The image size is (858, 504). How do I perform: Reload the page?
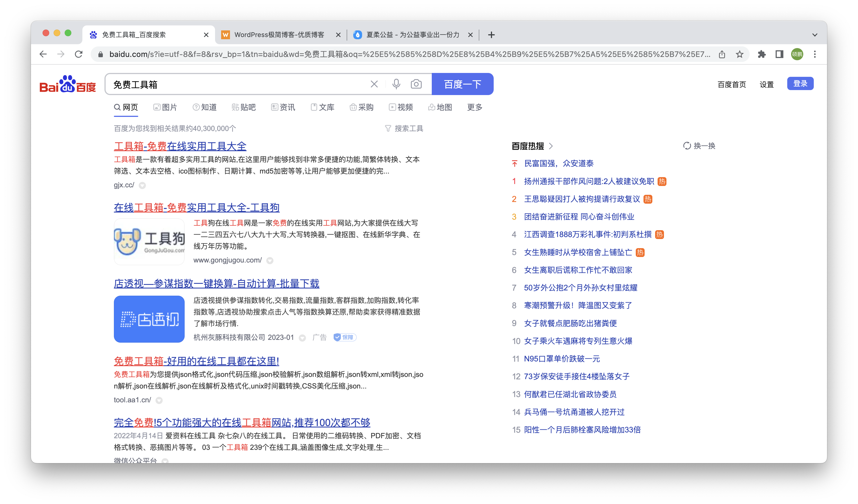(79, 54)
